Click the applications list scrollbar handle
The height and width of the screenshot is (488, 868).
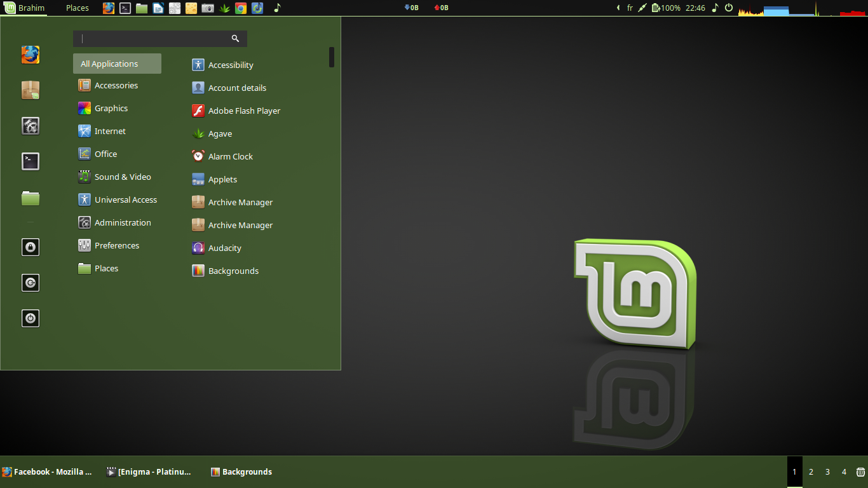coord(332,57)
